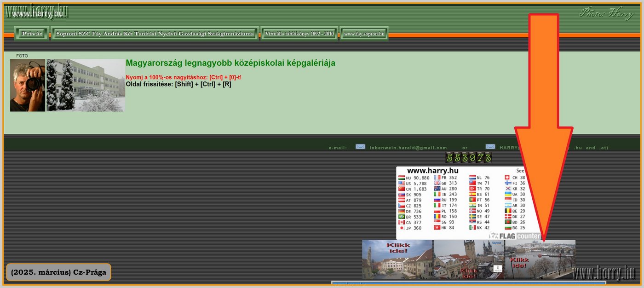
Task: Click the US flag in the visitor counter
Action: pos(402,183)
